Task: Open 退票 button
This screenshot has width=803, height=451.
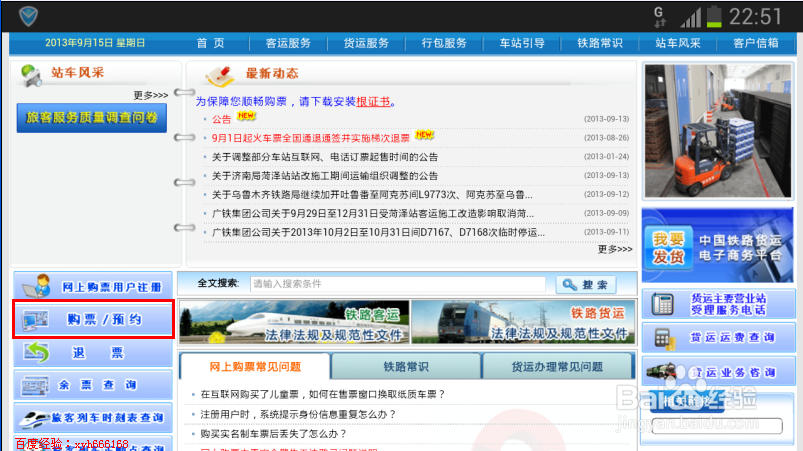Action: pos(93,353)
